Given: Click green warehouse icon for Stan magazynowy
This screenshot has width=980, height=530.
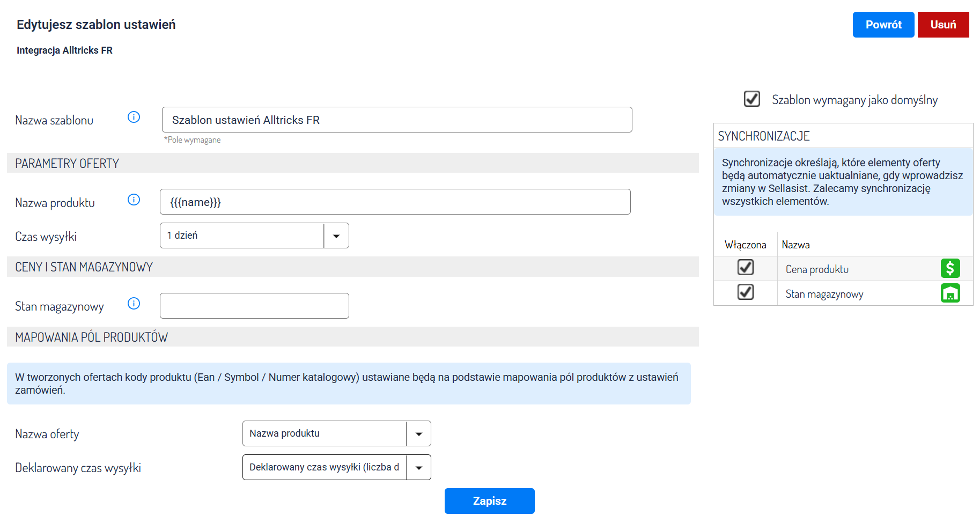Looking at the screenshot, I should tap(950, 293).
